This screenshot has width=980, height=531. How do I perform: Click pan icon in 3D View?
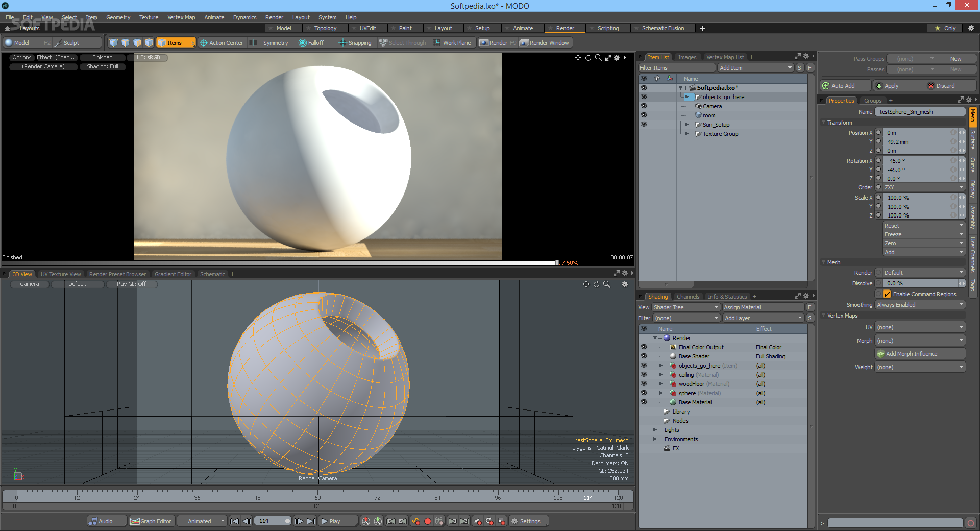586,284
